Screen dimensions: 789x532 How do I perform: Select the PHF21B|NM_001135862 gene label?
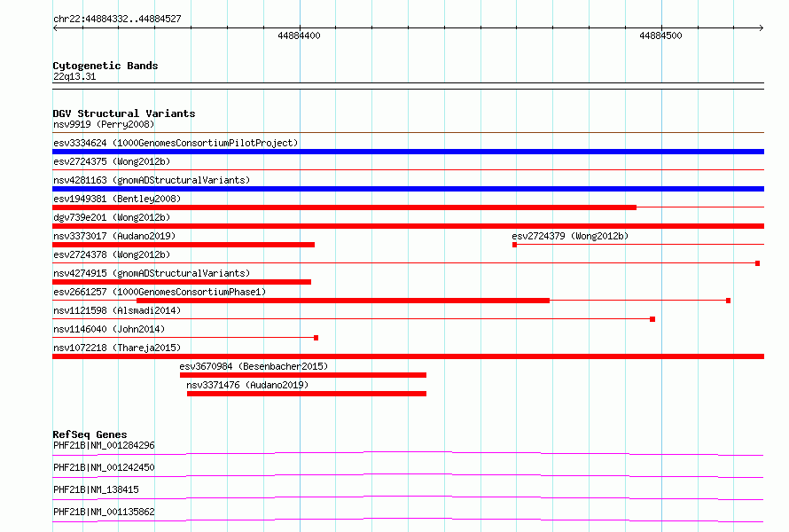point(104,512)
